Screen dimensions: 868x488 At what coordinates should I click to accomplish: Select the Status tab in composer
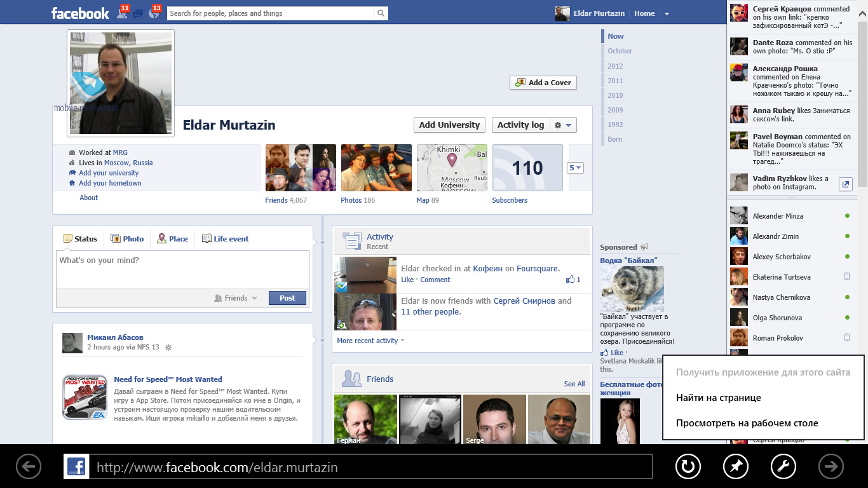click(x=80, y=239)
